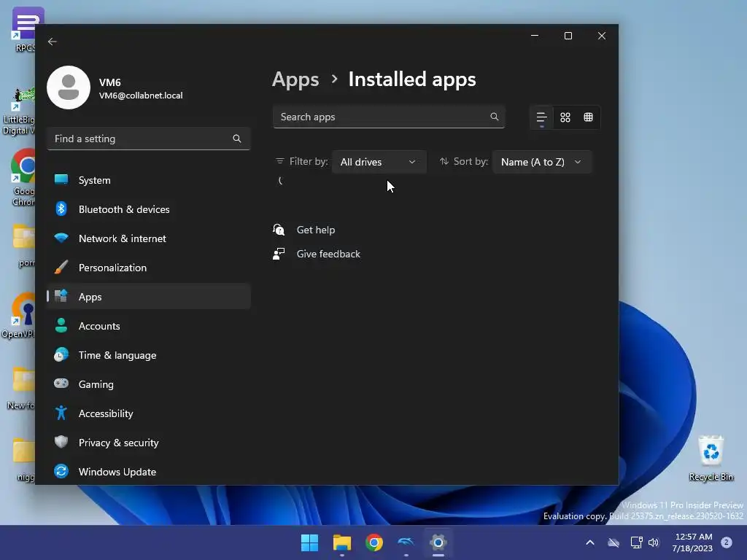
Task: Open the Windows Start menu
Action: 309,542
